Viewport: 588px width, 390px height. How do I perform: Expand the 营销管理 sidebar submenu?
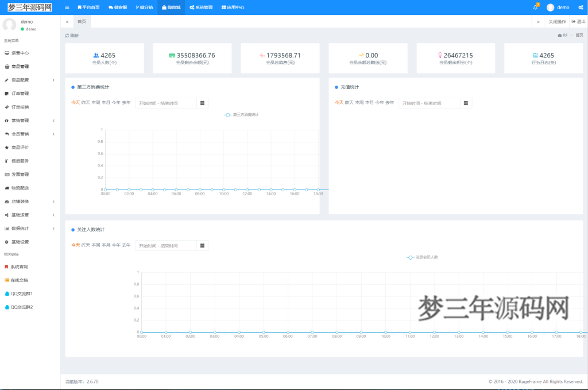point(24,120)
